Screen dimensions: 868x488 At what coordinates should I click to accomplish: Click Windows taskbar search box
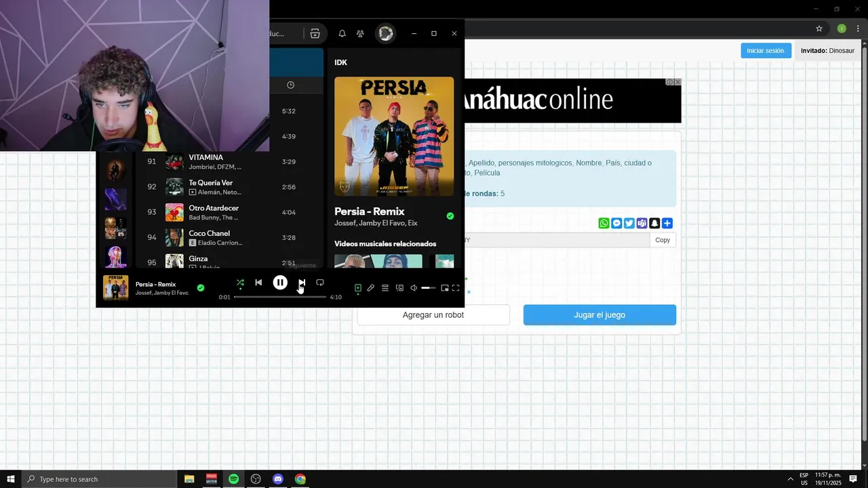[99, 479]
